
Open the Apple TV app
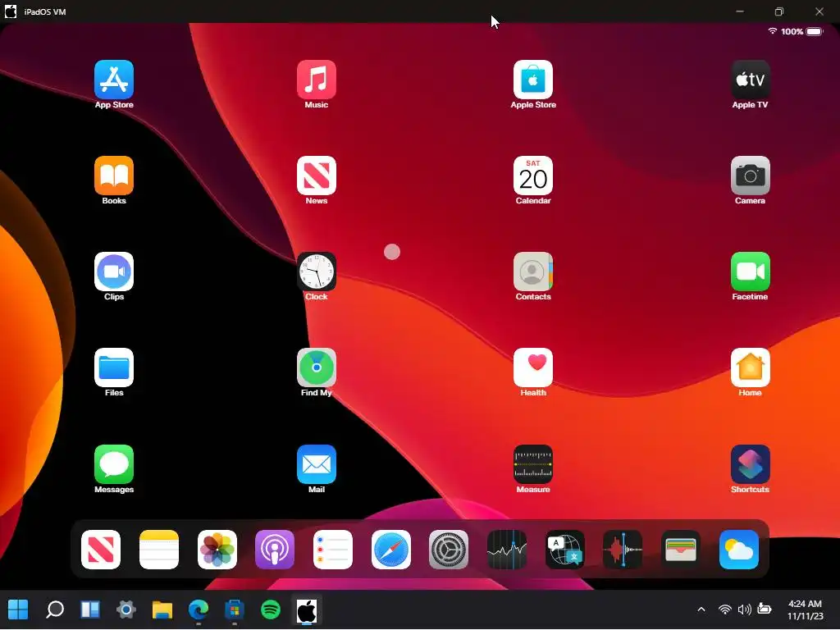(x=750, y=80)
